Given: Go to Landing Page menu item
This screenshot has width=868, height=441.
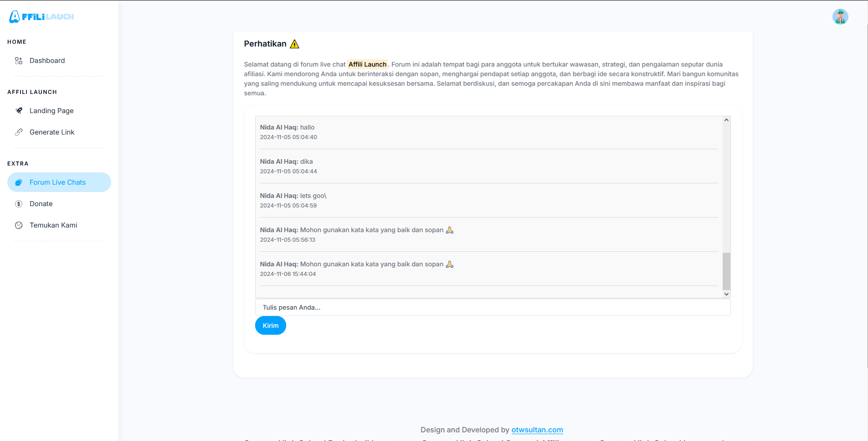Looking at the screenshot, I should click(x=51, y=111).
